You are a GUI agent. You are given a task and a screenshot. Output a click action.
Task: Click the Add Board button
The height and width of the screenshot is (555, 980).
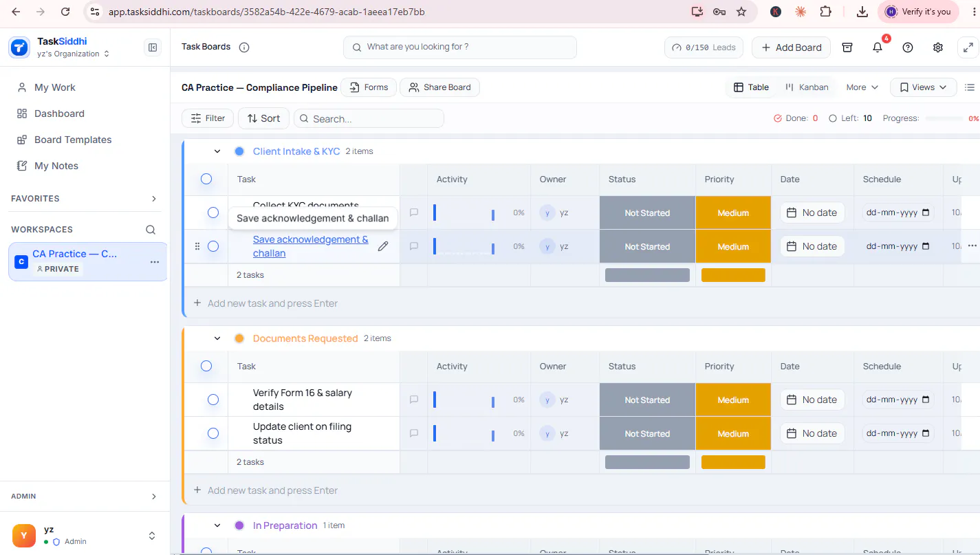(x=792, y=47)
